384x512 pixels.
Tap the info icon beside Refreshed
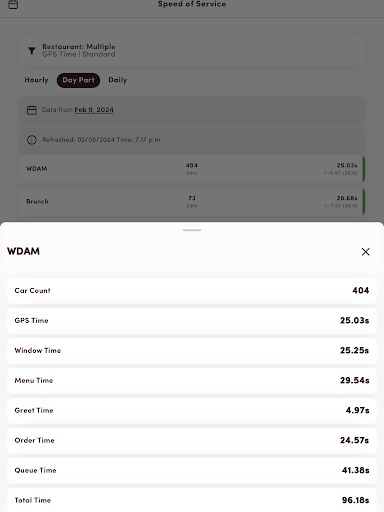pos(32,140)
